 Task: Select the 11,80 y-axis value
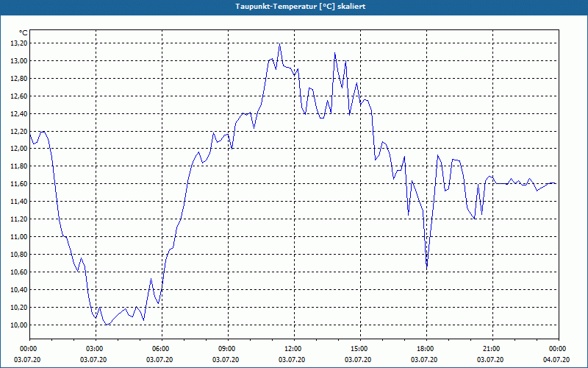point(19,166)
